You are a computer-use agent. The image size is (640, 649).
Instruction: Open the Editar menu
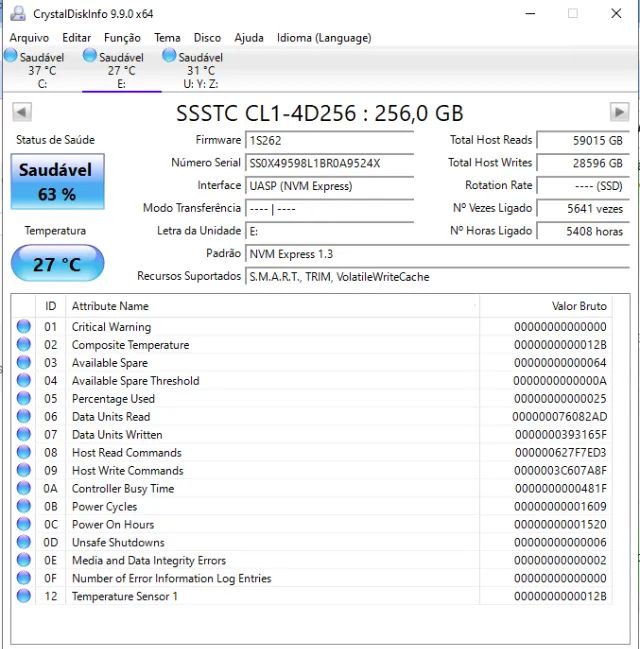coord(76,38)
